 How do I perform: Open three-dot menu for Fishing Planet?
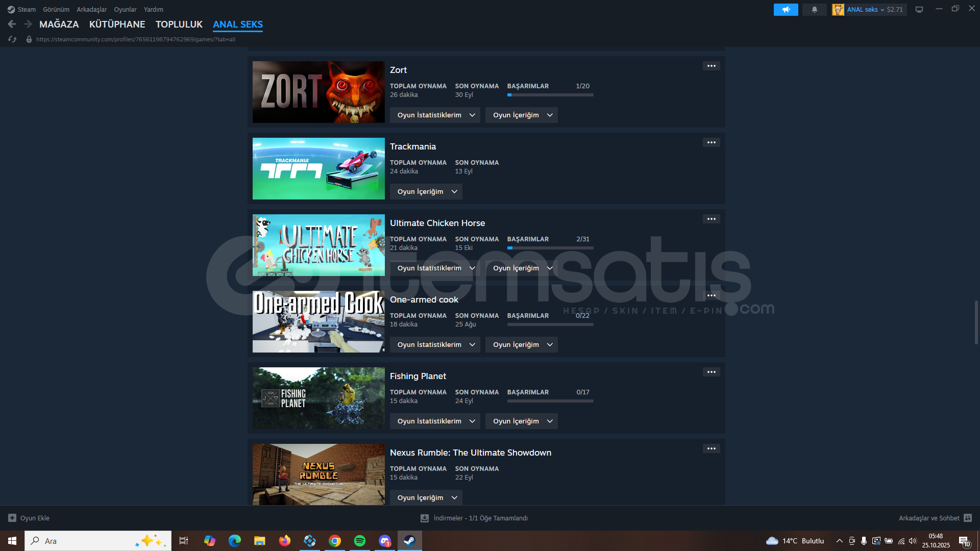coord(711,372)
